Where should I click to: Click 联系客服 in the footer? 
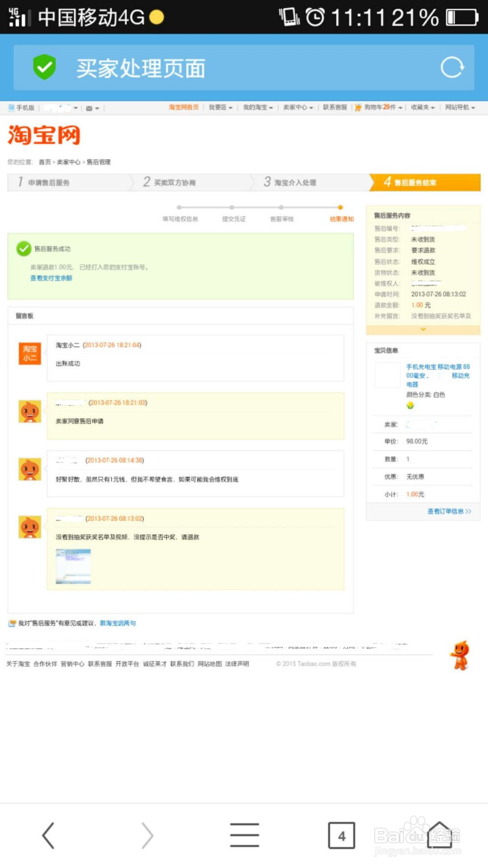click(100, 664)
